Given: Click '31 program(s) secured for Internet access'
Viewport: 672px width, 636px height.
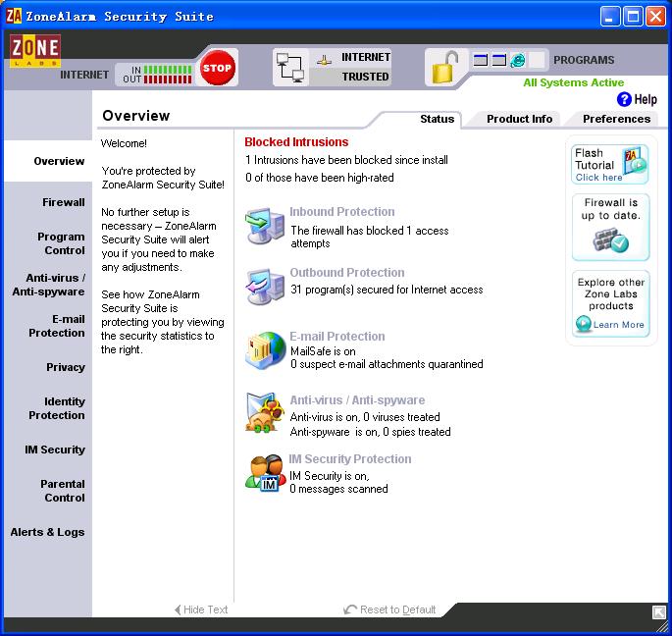Looking at the screenshot, I should tap(387, 290).
